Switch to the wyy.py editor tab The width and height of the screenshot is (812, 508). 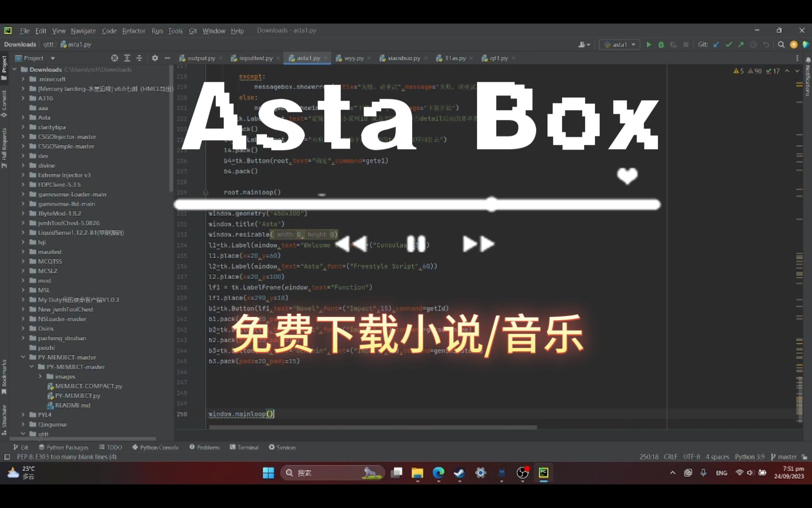point(353,58)
